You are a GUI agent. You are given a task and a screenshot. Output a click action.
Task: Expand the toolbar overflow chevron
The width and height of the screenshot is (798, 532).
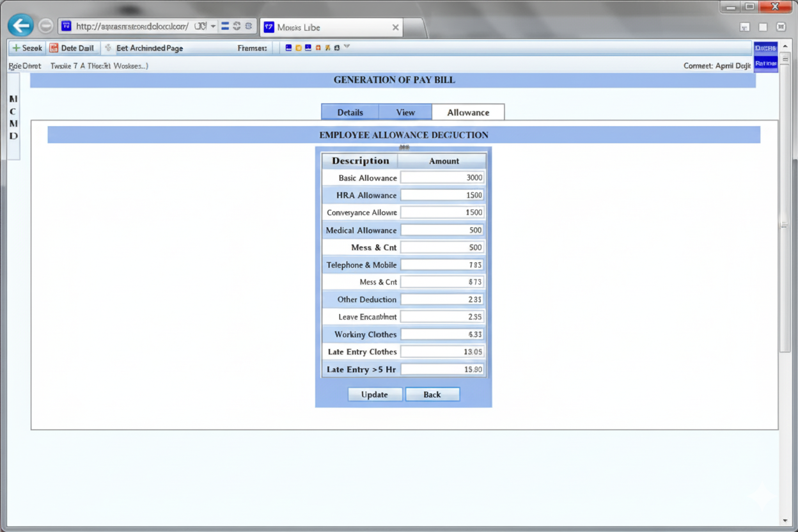pyautogui.click(x=347, y=47)
